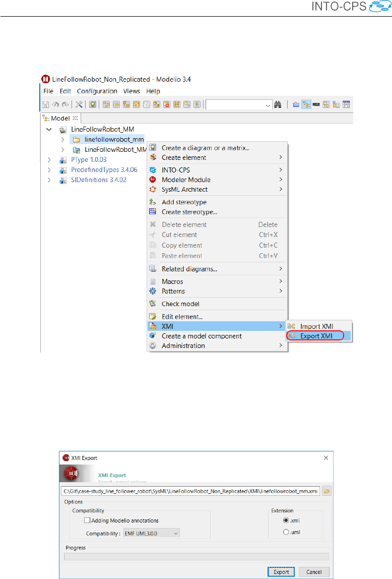Click the Save disk icon in toolbar

point(45,104)
